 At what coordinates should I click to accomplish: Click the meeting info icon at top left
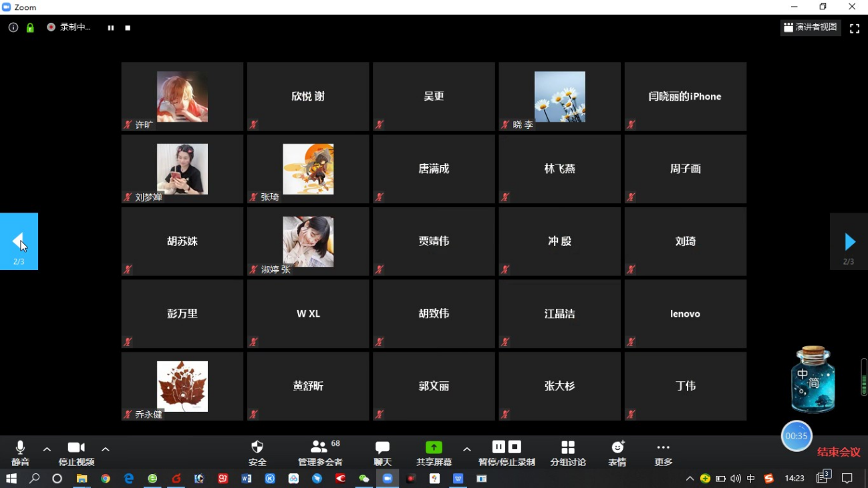point(13,27)
